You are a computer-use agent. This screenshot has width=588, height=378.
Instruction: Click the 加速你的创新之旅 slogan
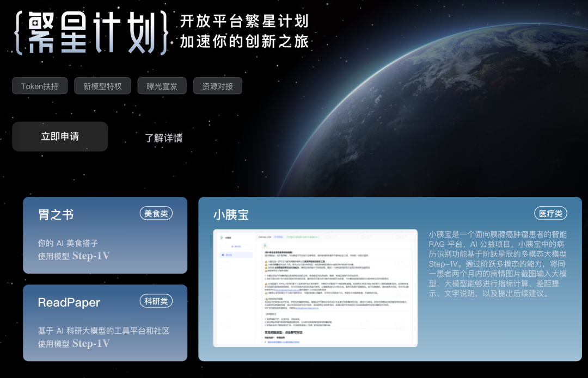(x=244, y=41)
